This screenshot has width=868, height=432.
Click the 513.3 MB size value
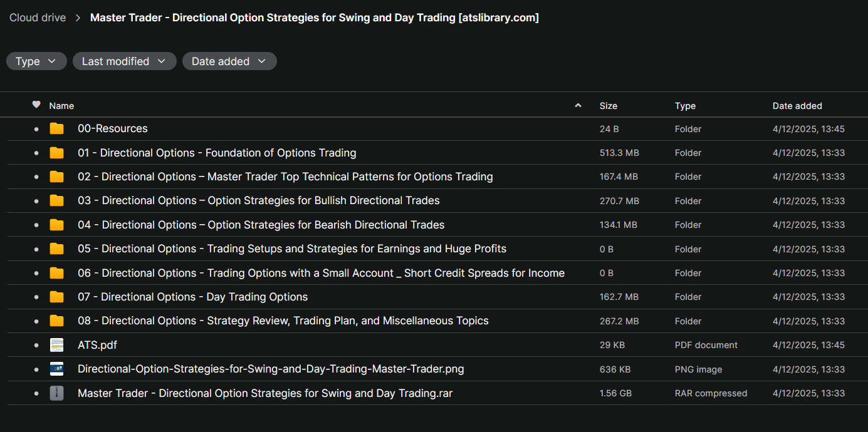(x=619, y=153)
